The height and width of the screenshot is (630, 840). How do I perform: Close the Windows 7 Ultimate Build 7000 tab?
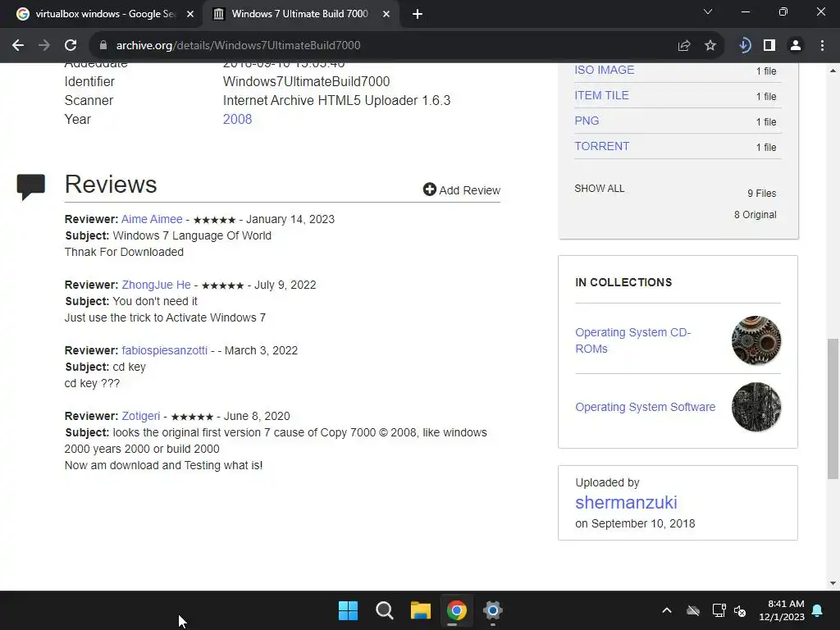coord(386,14)
